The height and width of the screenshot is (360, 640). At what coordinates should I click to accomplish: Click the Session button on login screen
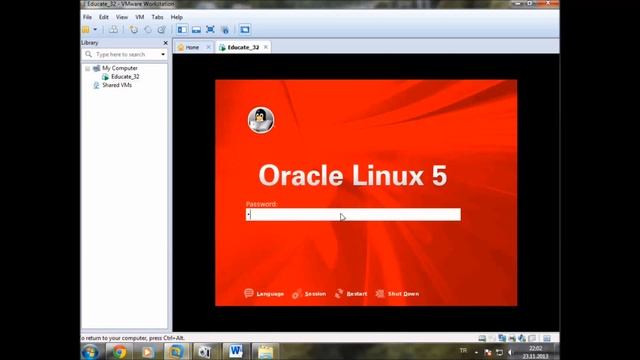tap(309, 293)
